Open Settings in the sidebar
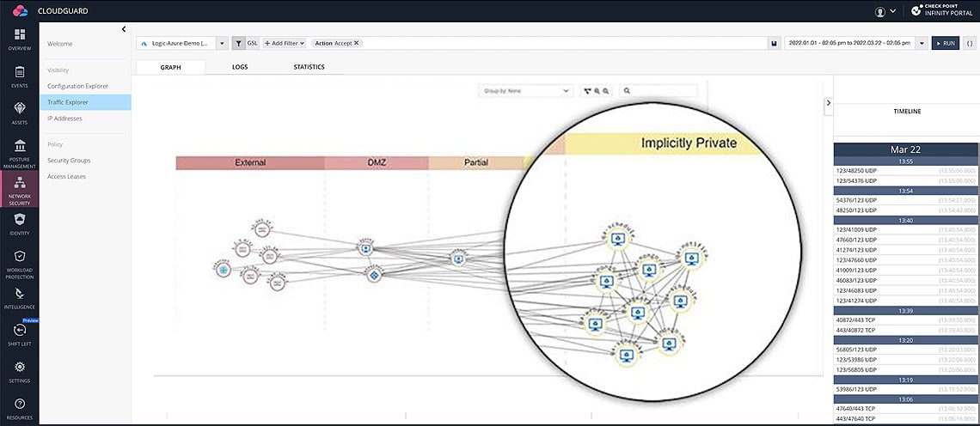This screenshot has height=426, width=980. (x=20, y=371)
